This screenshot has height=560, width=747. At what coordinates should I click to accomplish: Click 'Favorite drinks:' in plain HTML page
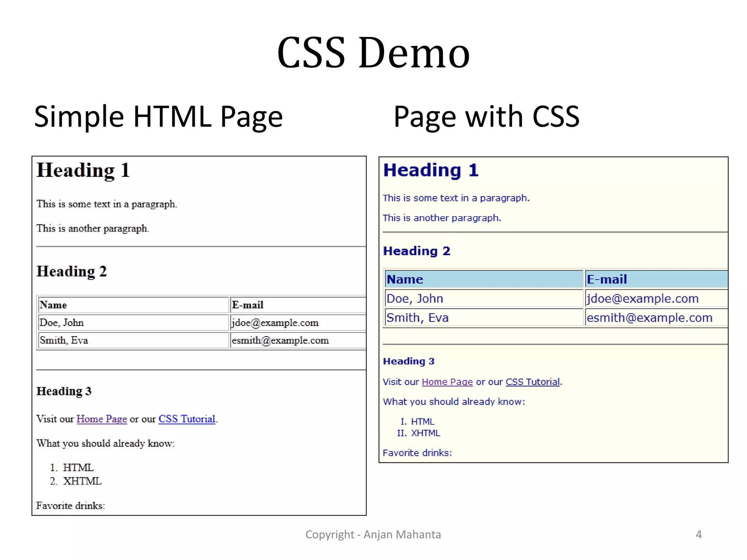pos(71,506)
